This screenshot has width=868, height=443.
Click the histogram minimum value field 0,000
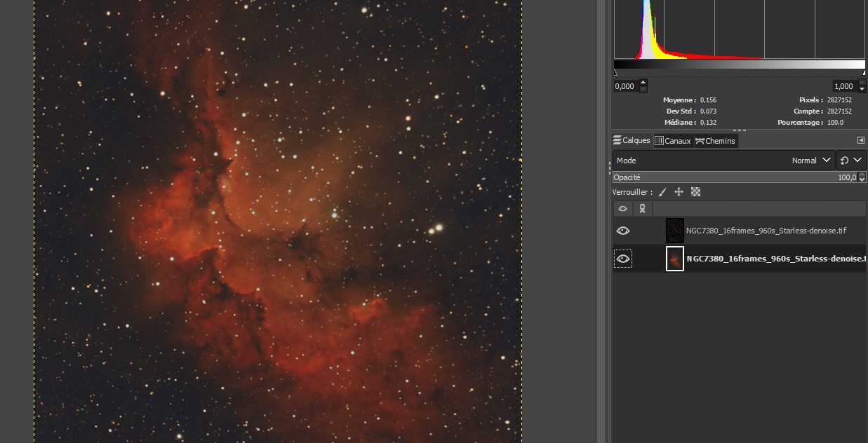click(x=625, y=86)
